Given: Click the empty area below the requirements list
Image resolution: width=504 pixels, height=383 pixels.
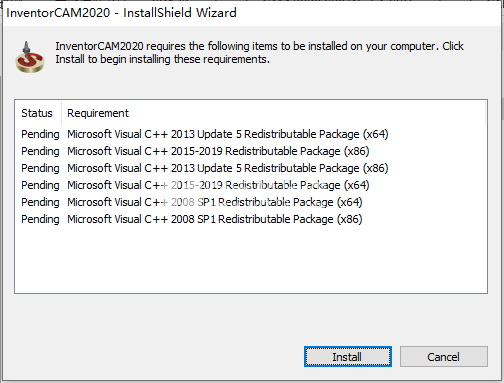Looking at the screenshot, I should [251, 260].
